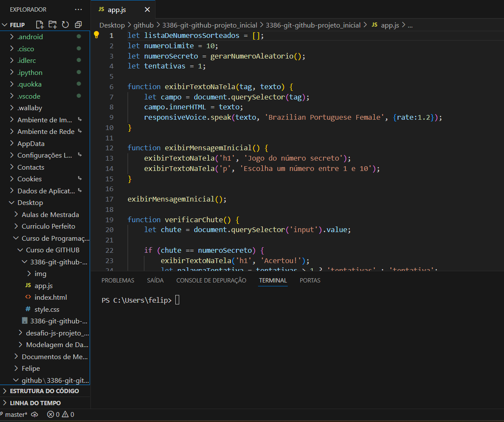
Task: Click the EXPLORADOR sidebar title
Action: point(28,9)
